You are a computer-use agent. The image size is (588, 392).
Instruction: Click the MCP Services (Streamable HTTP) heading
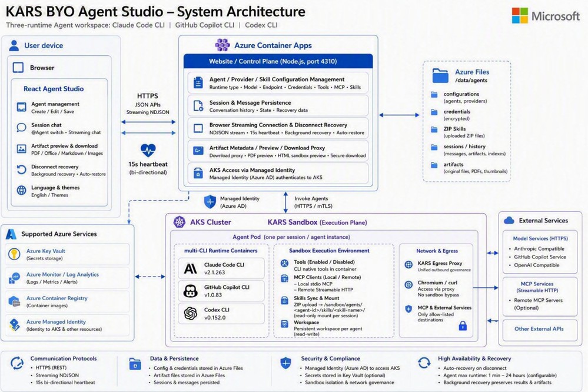537,287
